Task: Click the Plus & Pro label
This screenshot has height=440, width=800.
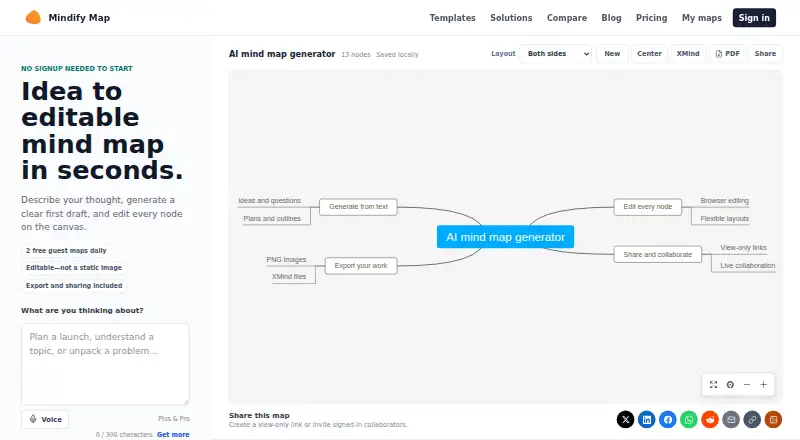Action: tap(174, 419)
